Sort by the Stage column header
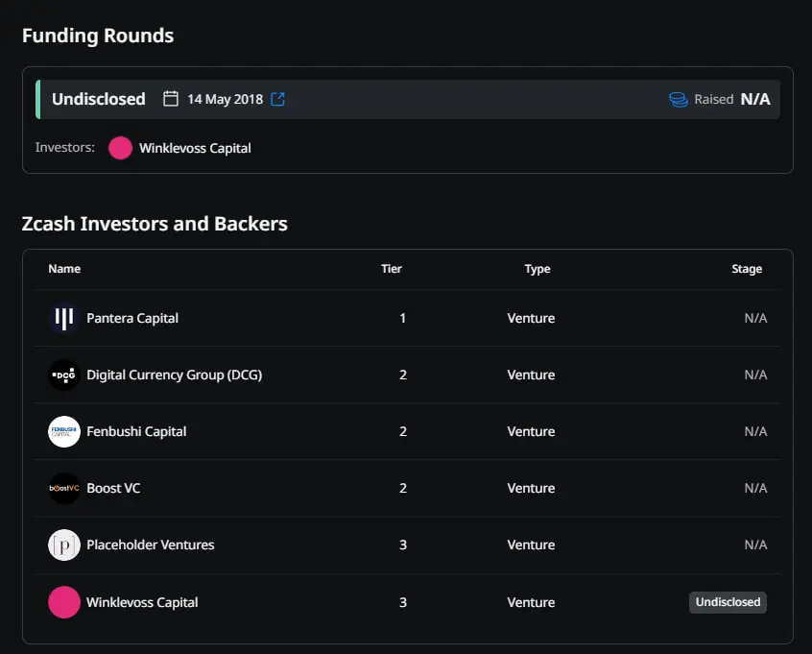The image size is (812, 654). (x=747, y=269)
